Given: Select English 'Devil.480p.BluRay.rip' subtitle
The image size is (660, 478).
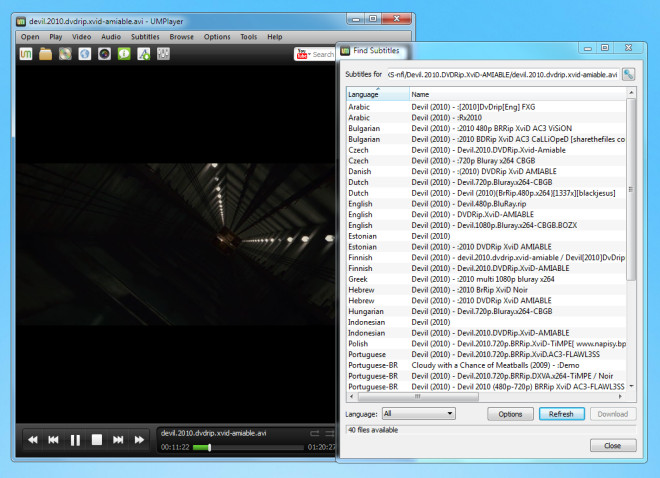Looking at the screenshot, I should 486,204.
